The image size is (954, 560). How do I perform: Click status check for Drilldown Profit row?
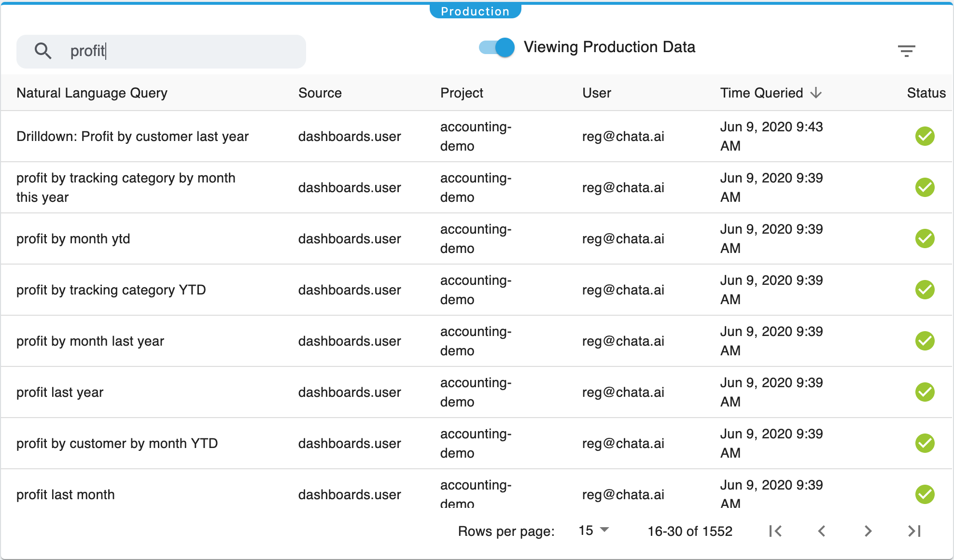pos(925,136)
